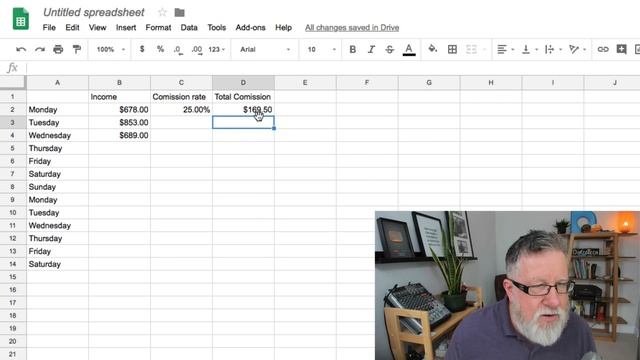The image size is (640, 360).
Task: Click the select-all corner box
Action: coord(13,82)
